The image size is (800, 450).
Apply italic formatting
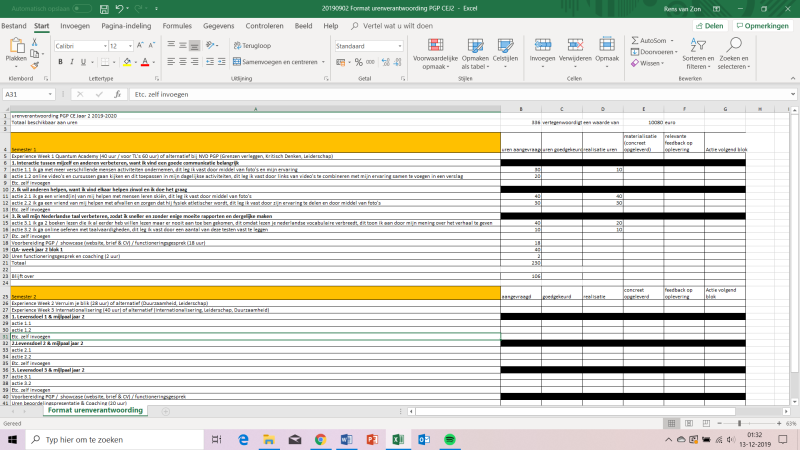[71, 62]
